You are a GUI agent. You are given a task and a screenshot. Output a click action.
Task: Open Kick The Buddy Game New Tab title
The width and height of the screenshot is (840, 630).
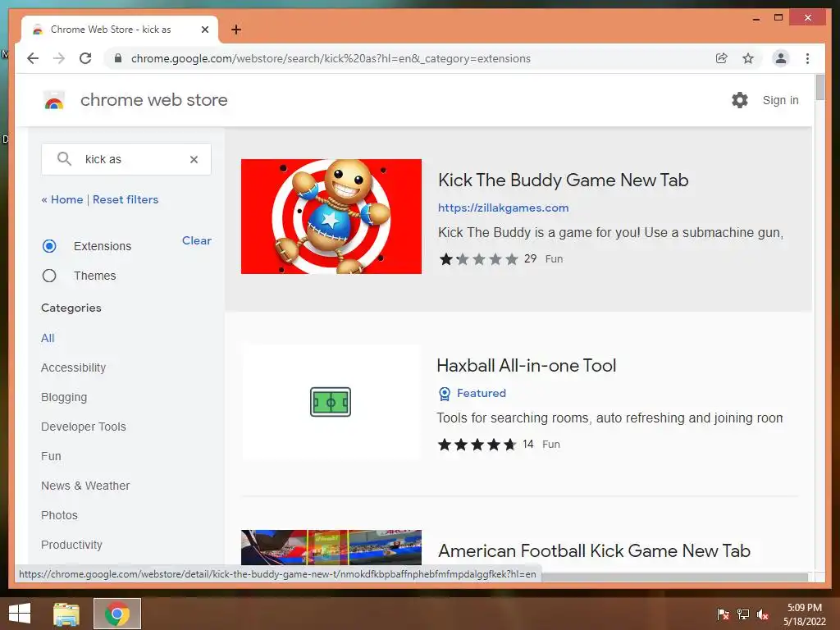point(563,180)
